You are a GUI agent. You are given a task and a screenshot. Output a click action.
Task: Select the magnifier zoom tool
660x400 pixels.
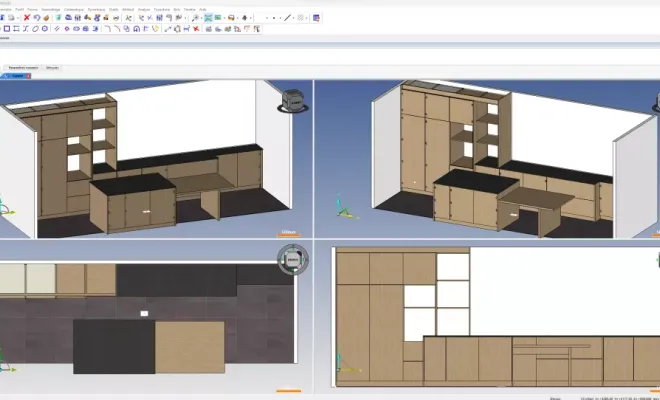[x=195, y=18]
